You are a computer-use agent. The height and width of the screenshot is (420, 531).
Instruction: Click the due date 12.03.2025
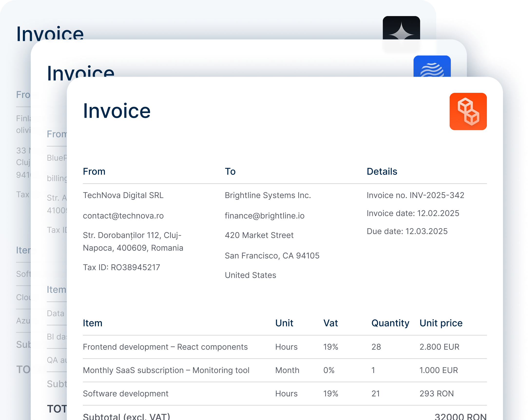[426, 231]
